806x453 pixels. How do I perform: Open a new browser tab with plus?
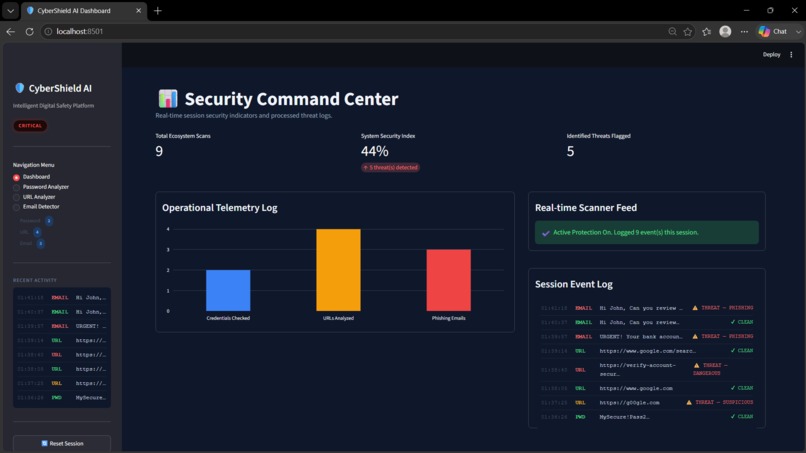(158, 10)
